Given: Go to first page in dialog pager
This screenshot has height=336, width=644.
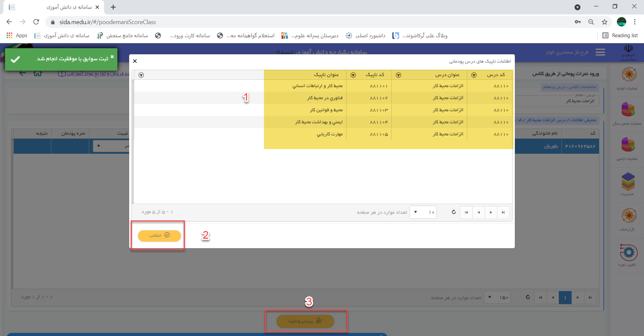Looking at the screenshot, I should 466,212.
